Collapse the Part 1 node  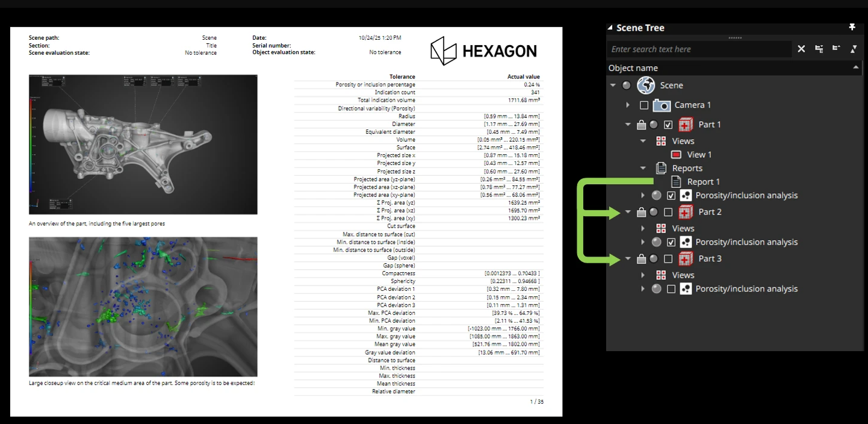[628, 125]
